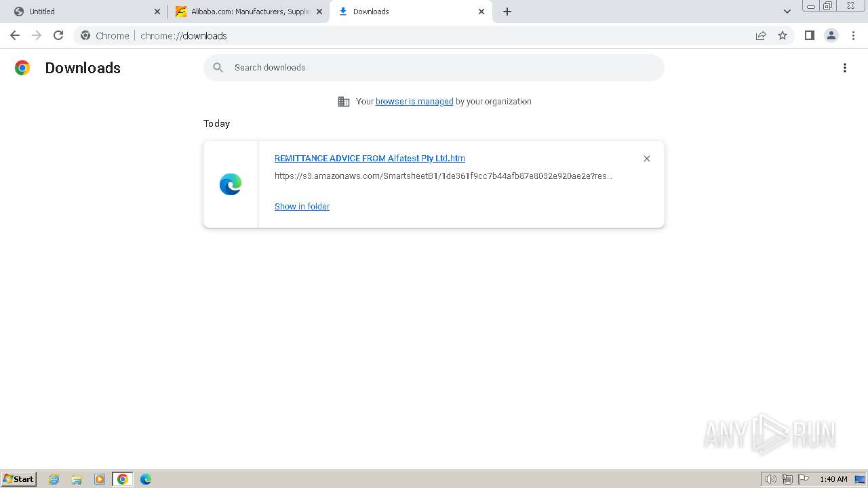This screenshot has width=868, height=488.
Task: Open the Action Center flag icon
Action: click(804, 479)
